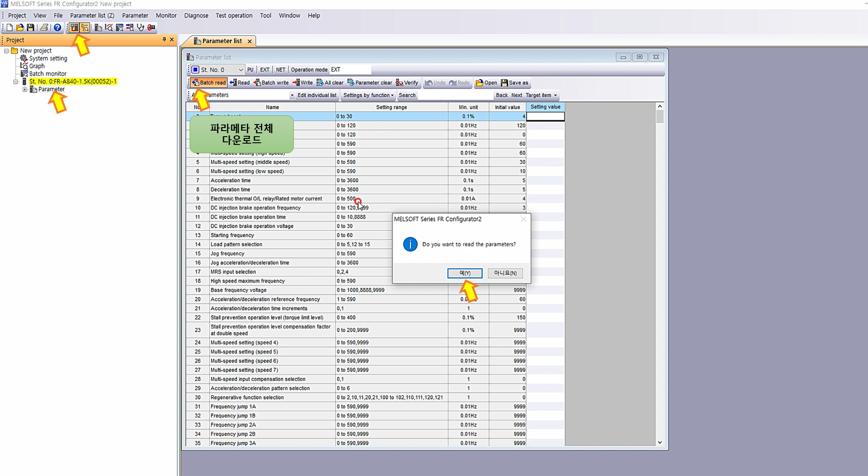The height and width of the screenshot is (476, 868).
Task: Open the Diagnose menu
Action: coord(196,16)
